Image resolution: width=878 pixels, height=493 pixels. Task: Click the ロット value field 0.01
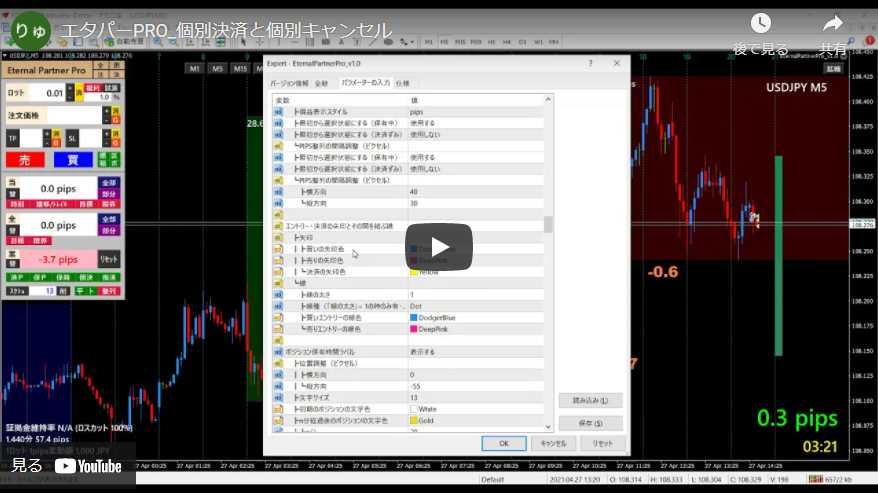45,93
